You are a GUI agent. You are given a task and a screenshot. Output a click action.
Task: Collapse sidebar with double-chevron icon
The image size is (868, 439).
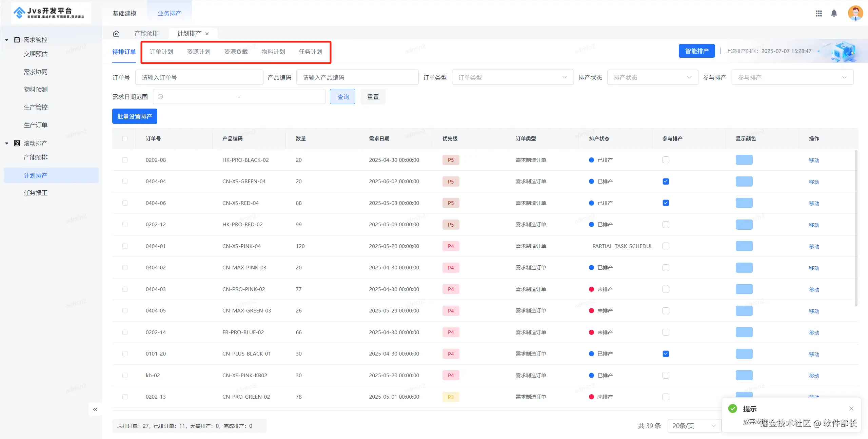pos(95,409)
